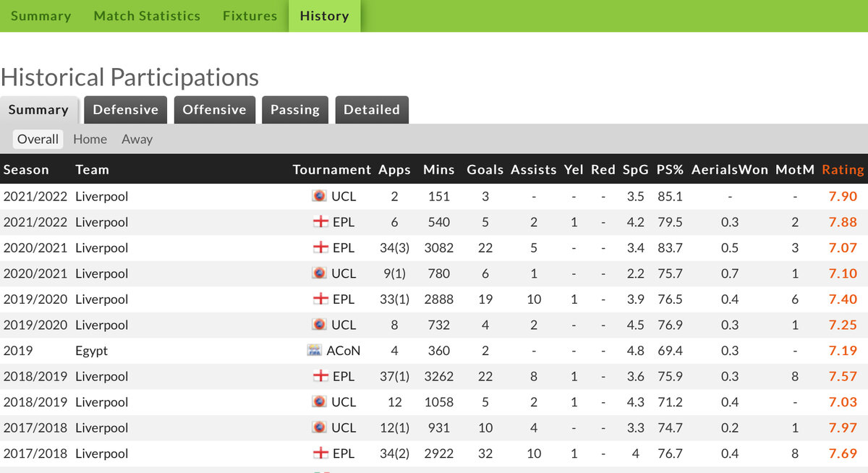
Task: Open the Match Statistics tab
Action: pos(147,16)
